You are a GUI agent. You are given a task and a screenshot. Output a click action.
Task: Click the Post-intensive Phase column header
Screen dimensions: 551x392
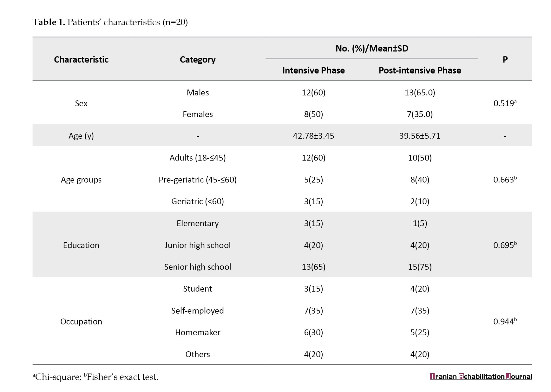point(420,70)
